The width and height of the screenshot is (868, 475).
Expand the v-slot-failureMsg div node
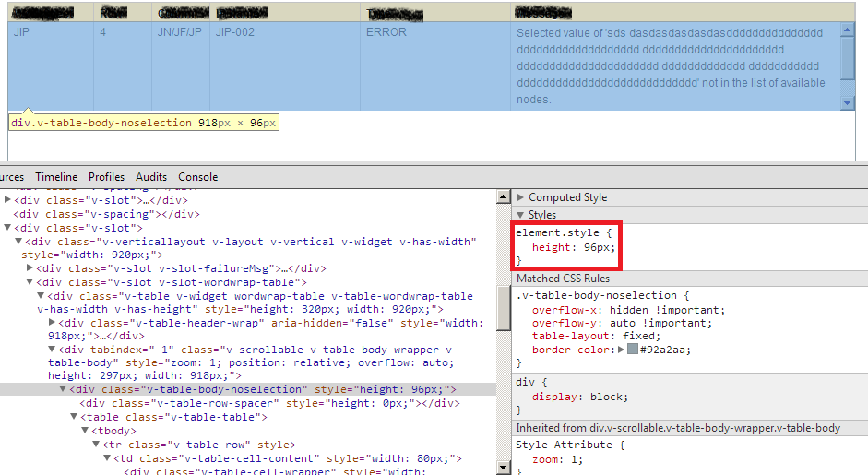(x=30, y=267)
